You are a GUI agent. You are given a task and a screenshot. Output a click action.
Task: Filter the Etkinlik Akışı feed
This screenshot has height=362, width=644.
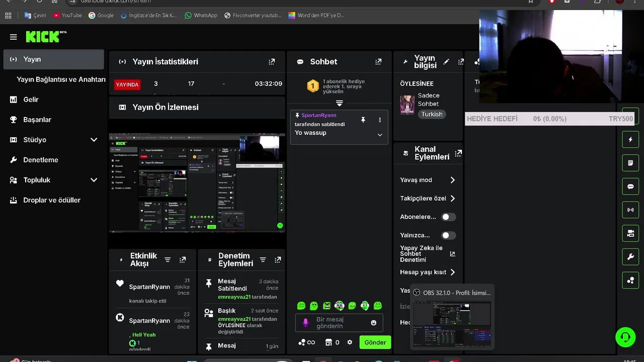168,260
